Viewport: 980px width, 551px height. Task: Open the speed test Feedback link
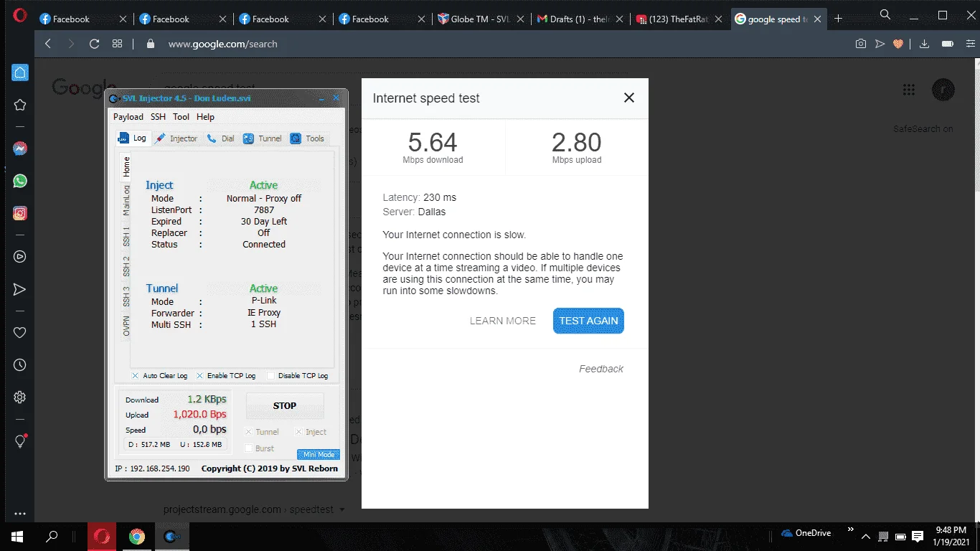601,369
